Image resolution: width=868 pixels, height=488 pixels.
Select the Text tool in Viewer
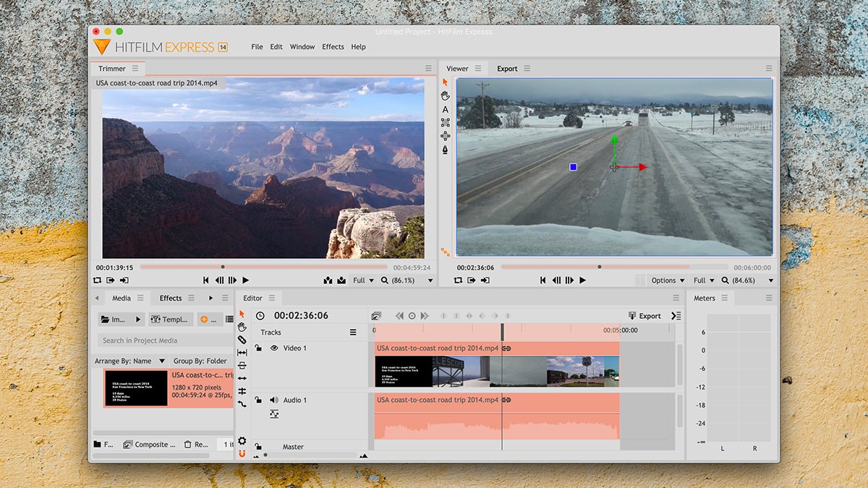pos(445,109)
